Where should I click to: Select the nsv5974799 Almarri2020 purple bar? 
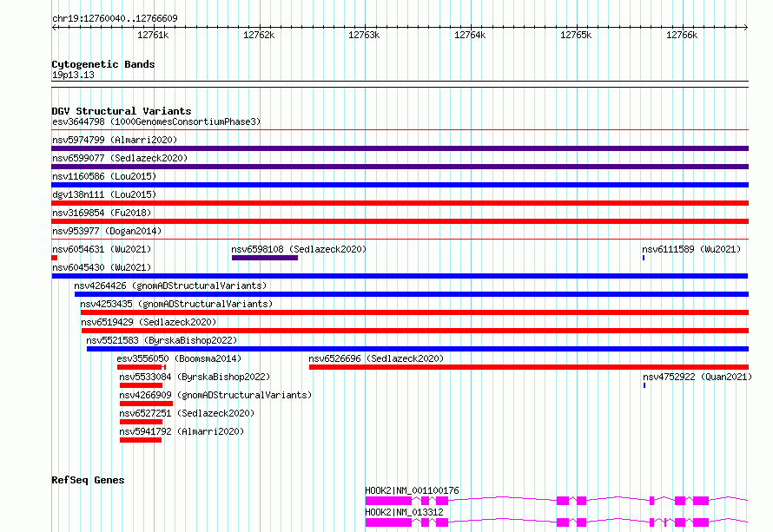pyautogui.click(x=400, y=148)
